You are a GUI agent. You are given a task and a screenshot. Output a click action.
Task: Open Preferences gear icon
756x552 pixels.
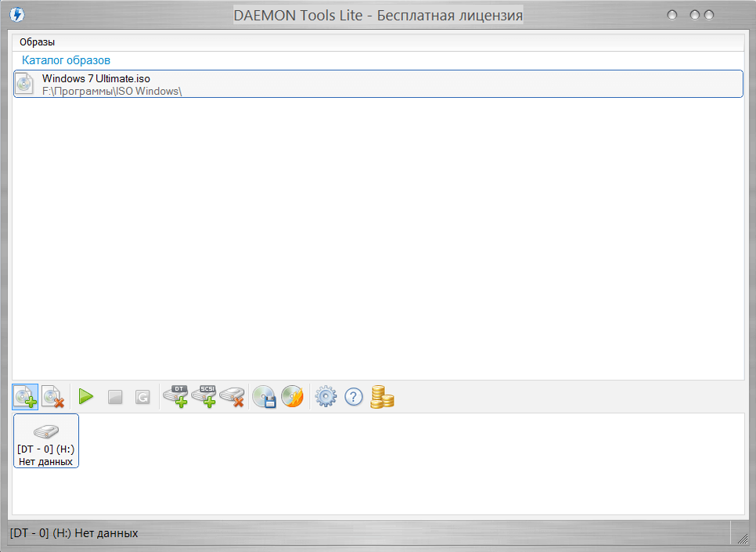pos(326,397)
